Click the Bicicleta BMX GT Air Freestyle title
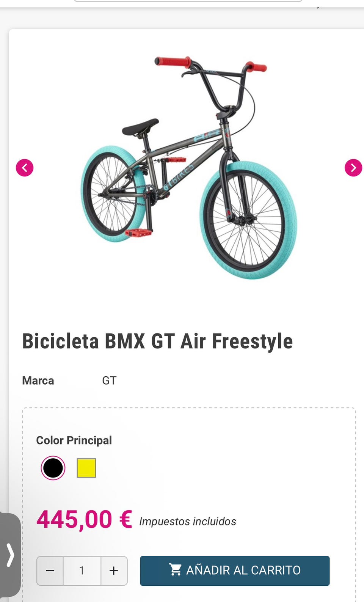Screen dimensions: 364x602 point(157,341)
